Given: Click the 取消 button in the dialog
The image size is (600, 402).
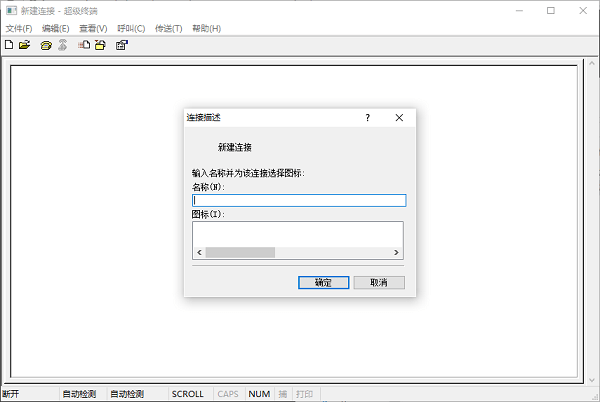Looking at the screenshot, I should pos(379,283).
